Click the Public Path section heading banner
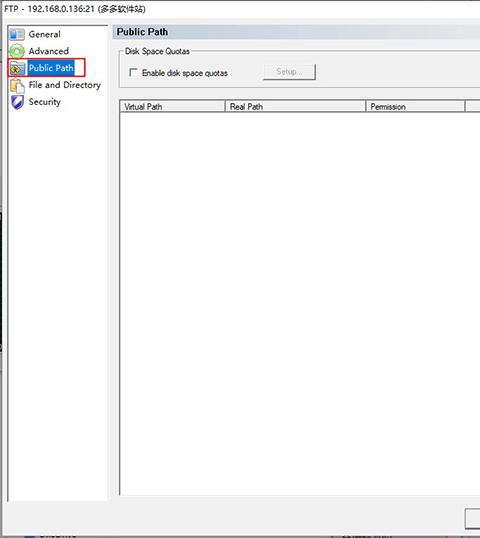The image size is (480, 538). click(x=296, y=32)
